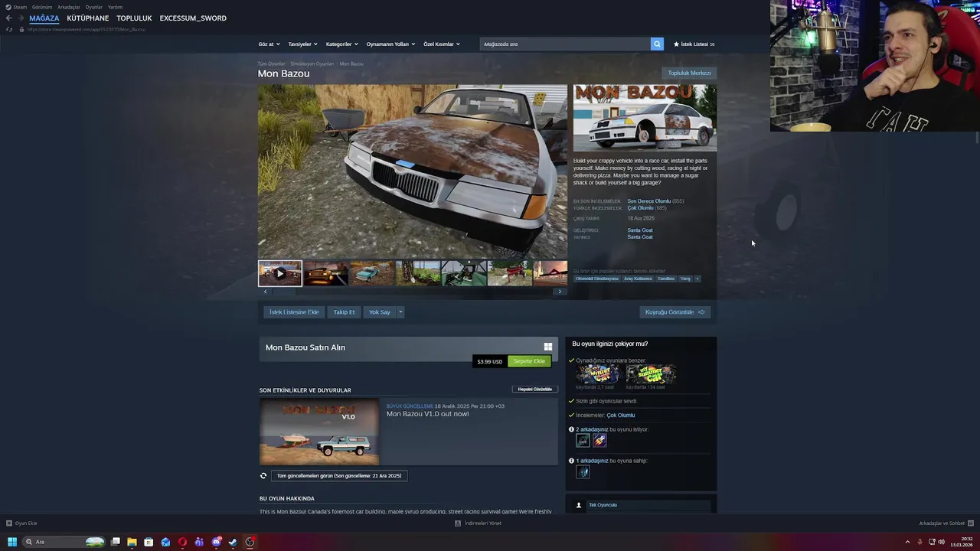Click Windows platform icon in purchase box
The image size is (980, 551).
[547, 347]
